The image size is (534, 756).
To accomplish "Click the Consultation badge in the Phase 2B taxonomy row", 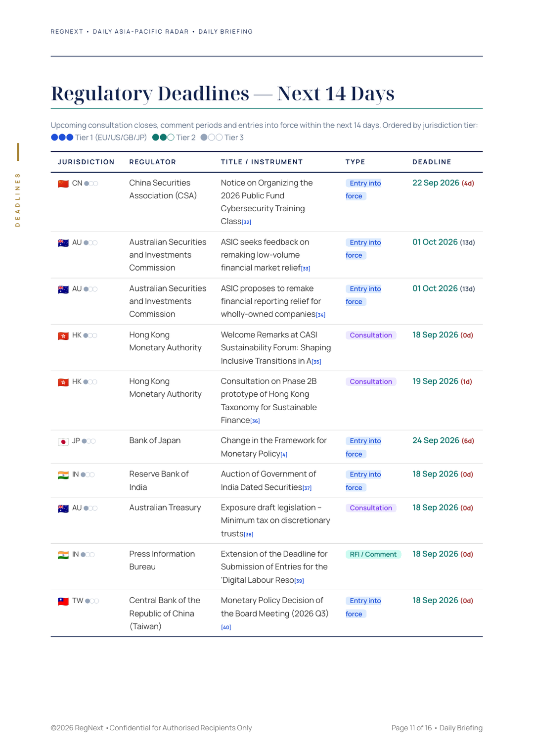I will tap(371, 382).
